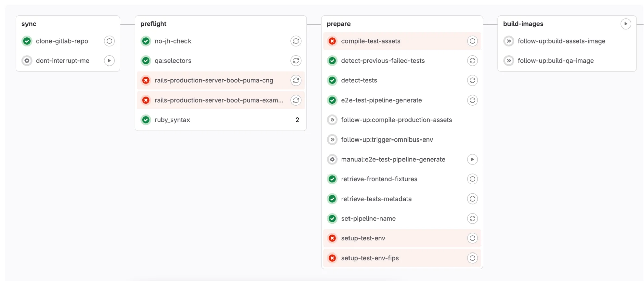Retry the detect-tests job
Image resolution: width=644 pixels, height=281 pixels.
tap(472, 80)
